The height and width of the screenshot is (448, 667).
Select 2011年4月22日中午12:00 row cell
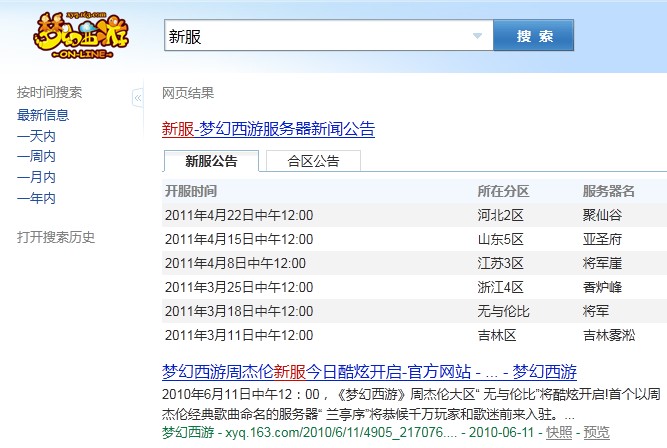(x=239, y=215)
